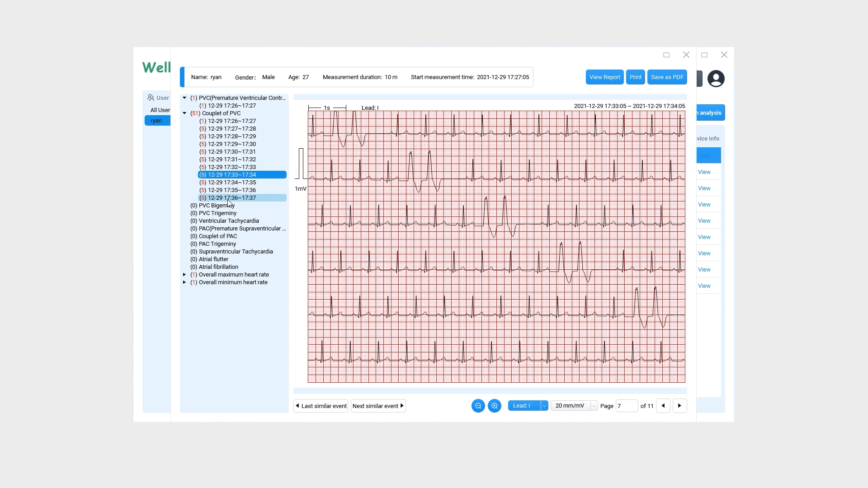868x488 pixels.
Task: Click the Print button
Action: click(x=635, y=77)
